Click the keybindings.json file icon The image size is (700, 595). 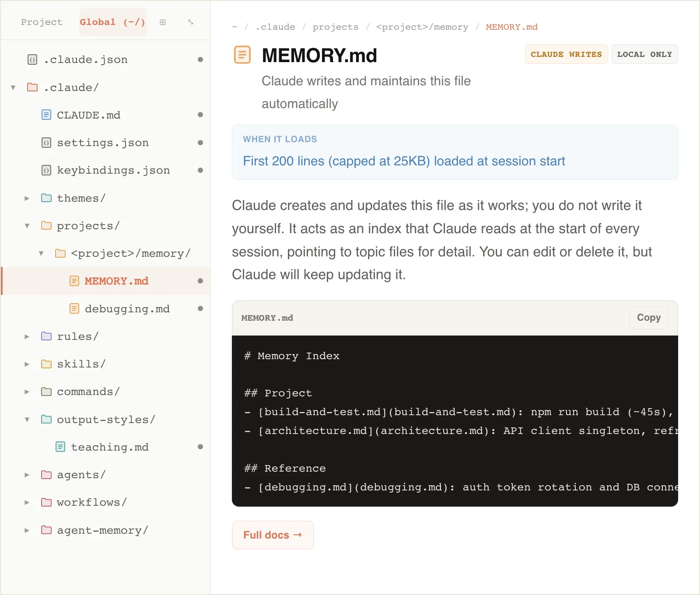46,170
